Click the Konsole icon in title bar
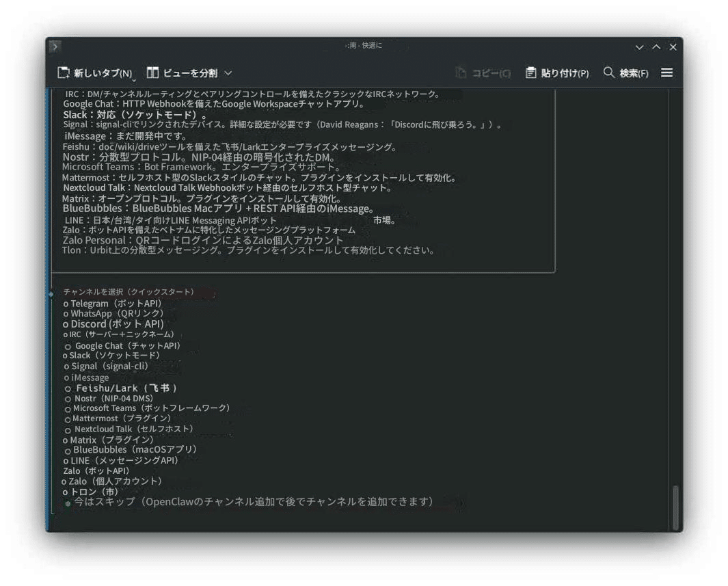 click(54, 46)
